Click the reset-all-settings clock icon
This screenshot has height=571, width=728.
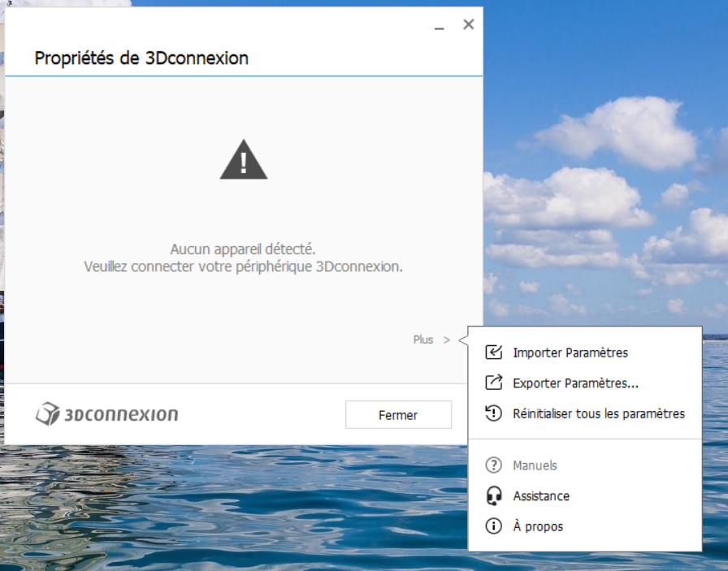[493, 413]
